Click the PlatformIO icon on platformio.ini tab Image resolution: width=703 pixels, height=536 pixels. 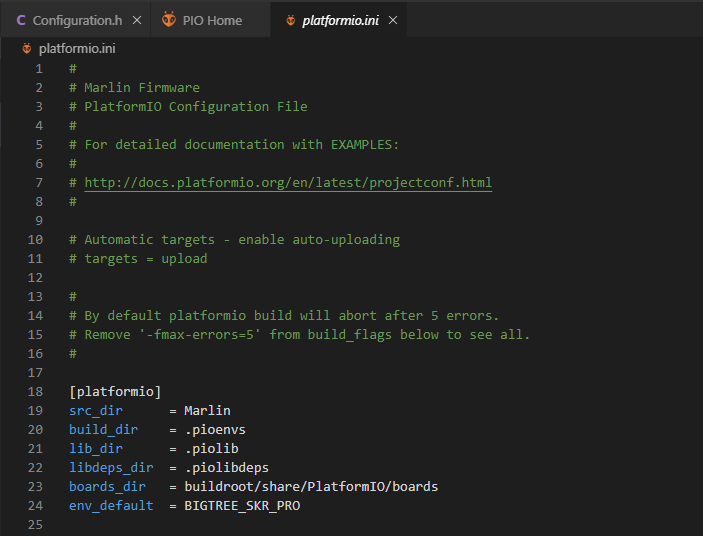click(x=291, y=20)
